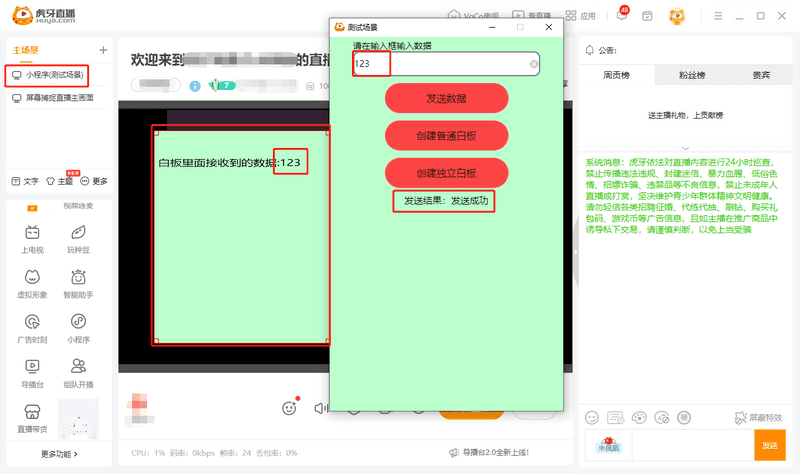Switch to the 贵宾 tab

point(761,75)
